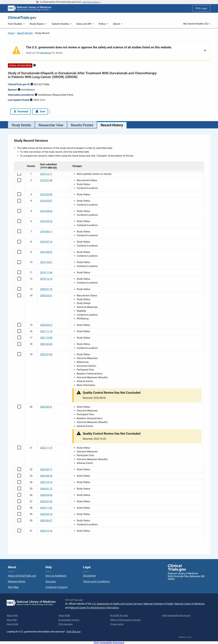Viewport: 218px width, 644px height.
Task: Click the About ClinicalTrials.gov footer link
Action: pos(22,576)
